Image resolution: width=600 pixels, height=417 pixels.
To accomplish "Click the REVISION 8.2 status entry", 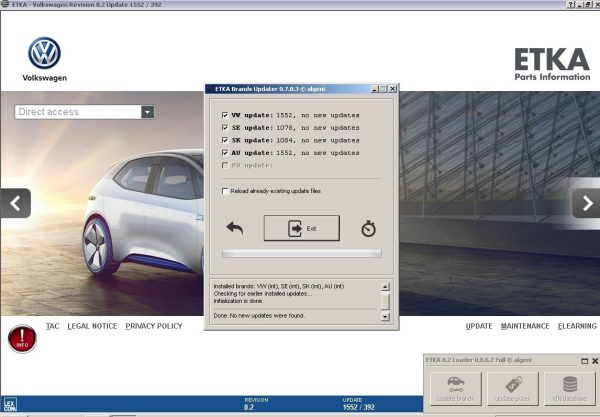I will pyautogui.click(x=256, y=404).
